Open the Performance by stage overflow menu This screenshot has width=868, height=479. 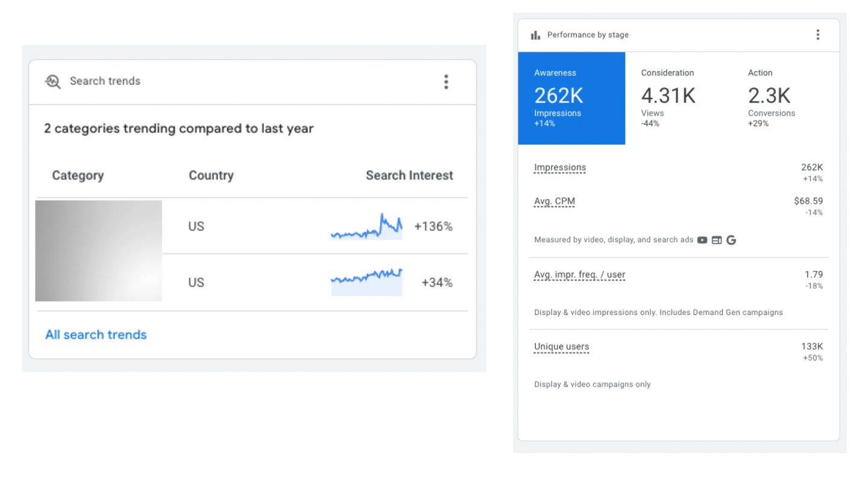click(x=818, y=34)
